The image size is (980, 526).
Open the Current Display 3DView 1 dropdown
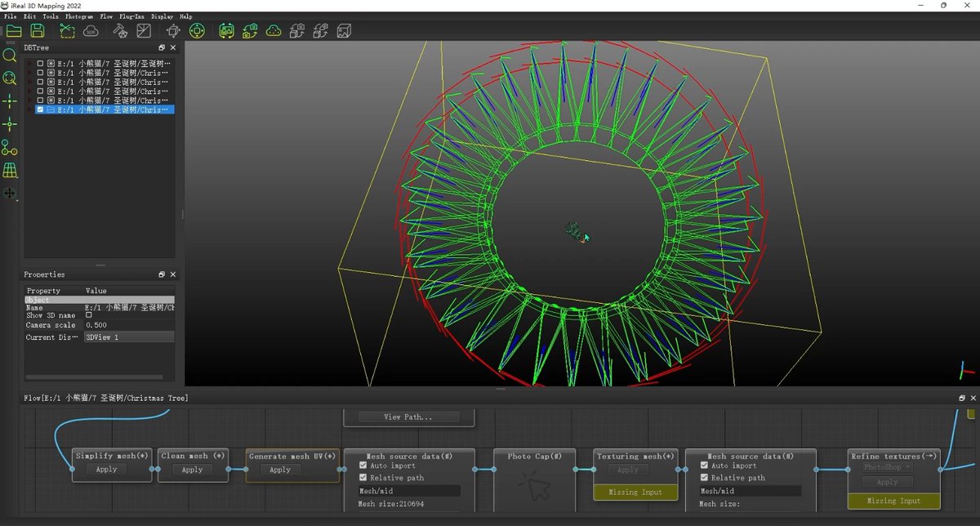[x=129, y=337]
